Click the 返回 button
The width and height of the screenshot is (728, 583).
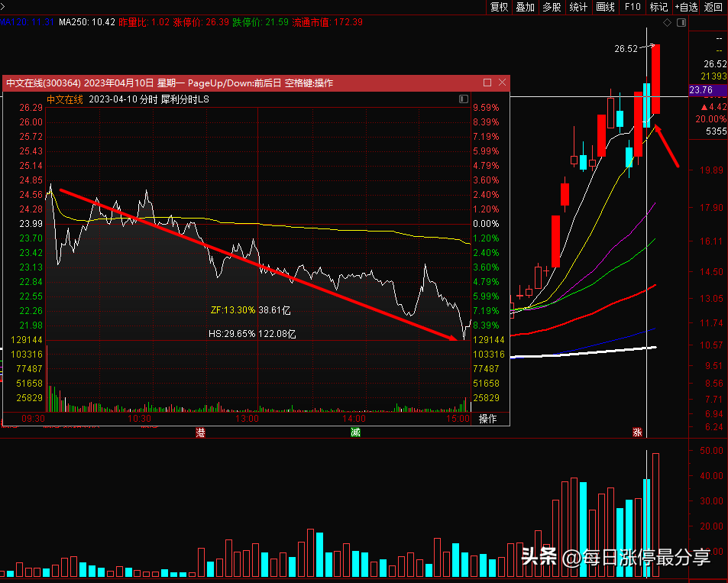pos(713,7)
